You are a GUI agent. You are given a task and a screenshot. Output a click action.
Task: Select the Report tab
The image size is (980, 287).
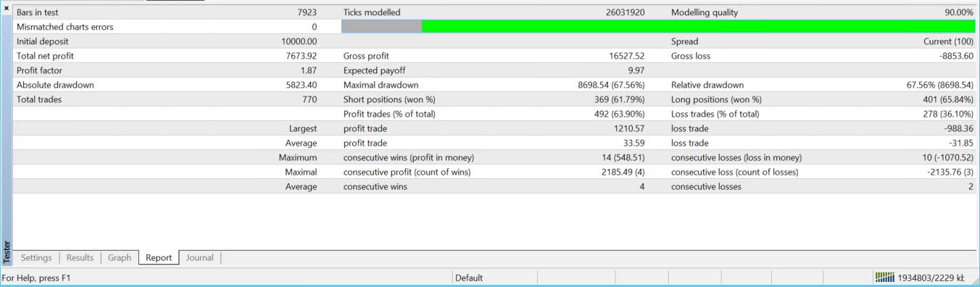(x=159, y=257)
